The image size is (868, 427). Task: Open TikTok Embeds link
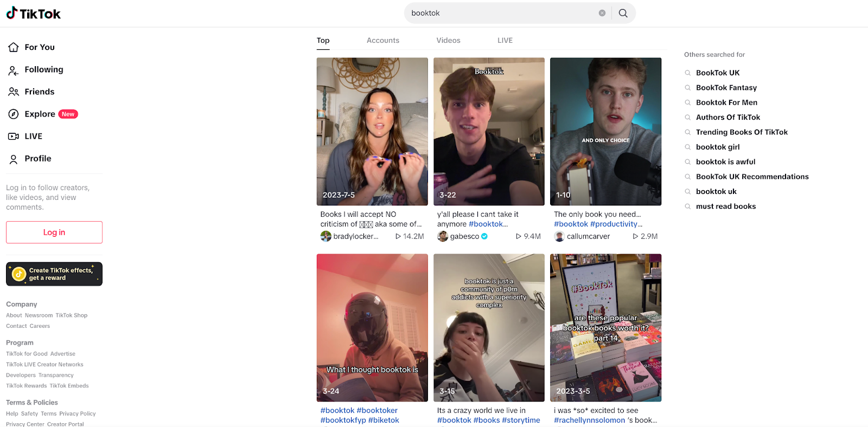(69, 386)
